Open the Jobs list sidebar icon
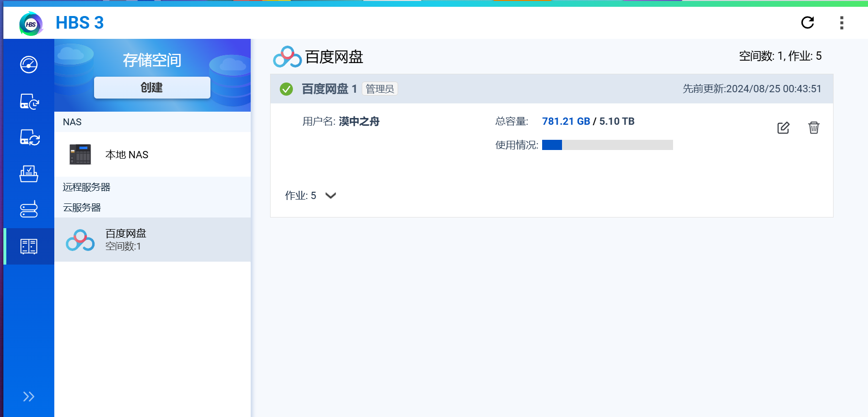The height and width of the screenshot is (417, 868). pos(29,174)
